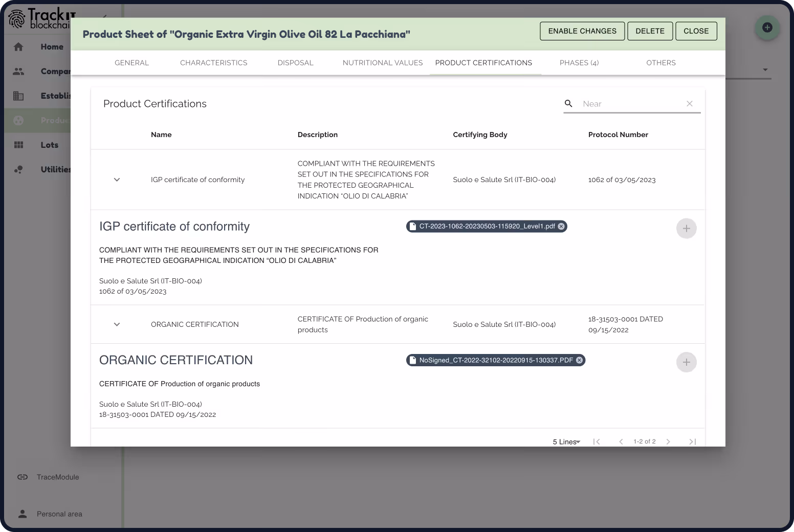794x532 pixels.
Task: Open the 5 Lines per page dropdown
Action: (x=566, y=441)
